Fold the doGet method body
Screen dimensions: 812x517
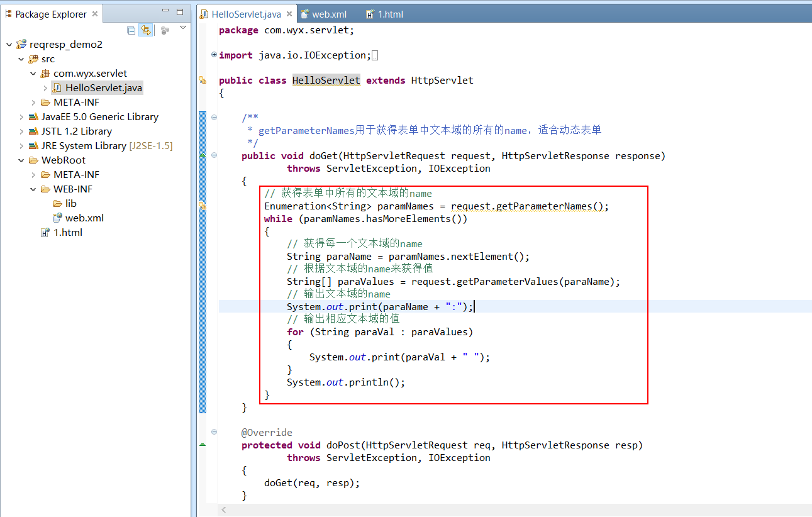tap(214, 155)
